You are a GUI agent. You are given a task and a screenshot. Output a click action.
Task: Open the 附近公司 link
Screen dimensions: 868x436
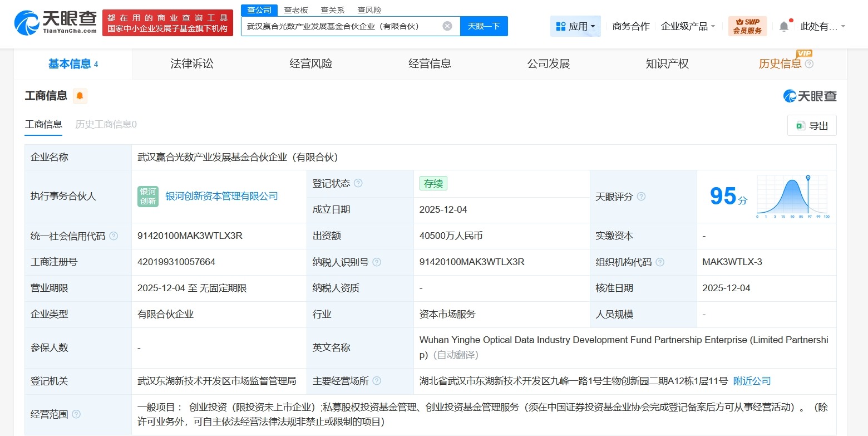pos(751,381)
